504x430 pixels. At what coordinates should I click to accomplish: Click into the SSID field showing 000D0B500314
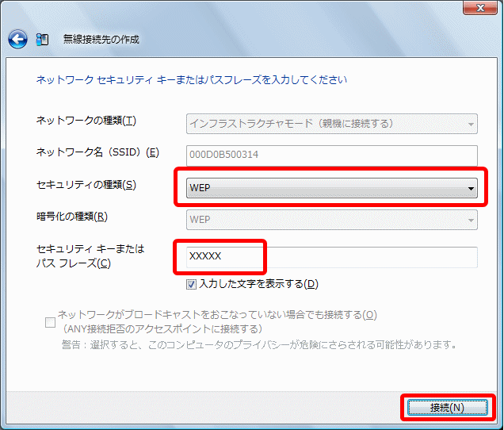click(x=331, y=155)
